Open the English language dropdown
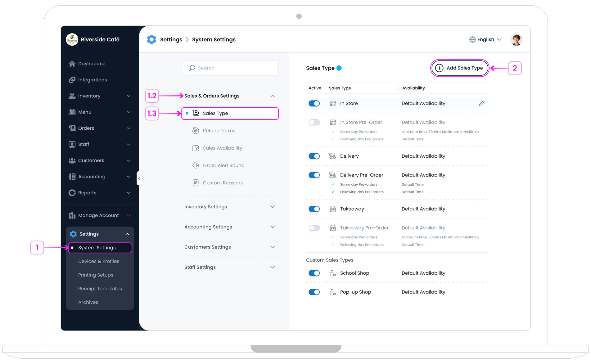591x364 pixels. click(x=485, y=40)
